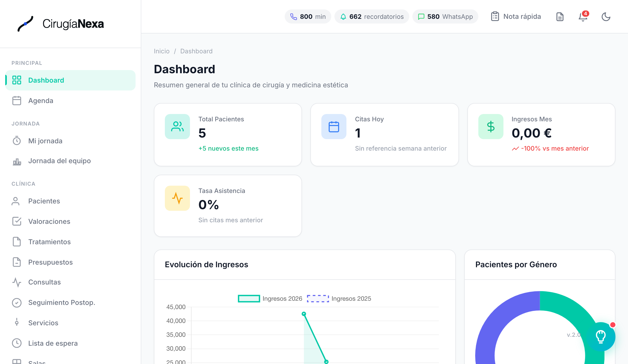628x364 pixels.
Task: Click the chat icon in WhatsApp badge
Action: 421,17
